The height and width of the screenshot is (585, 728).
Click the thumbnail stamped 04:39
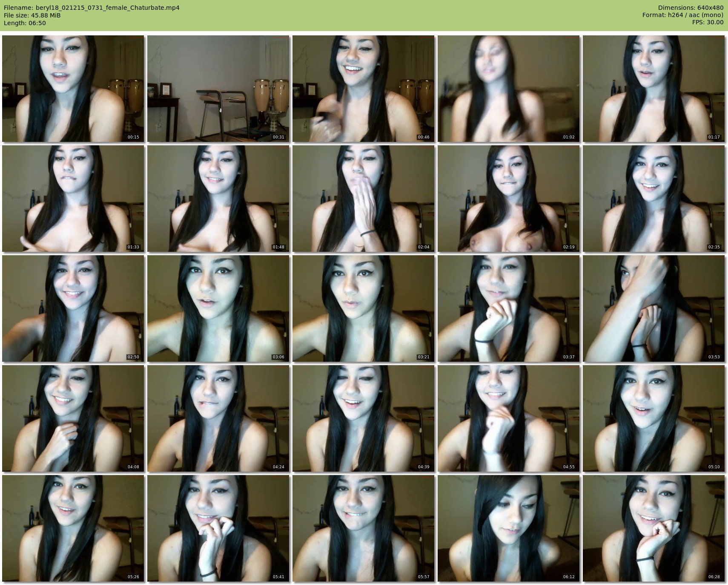[363, 418]
